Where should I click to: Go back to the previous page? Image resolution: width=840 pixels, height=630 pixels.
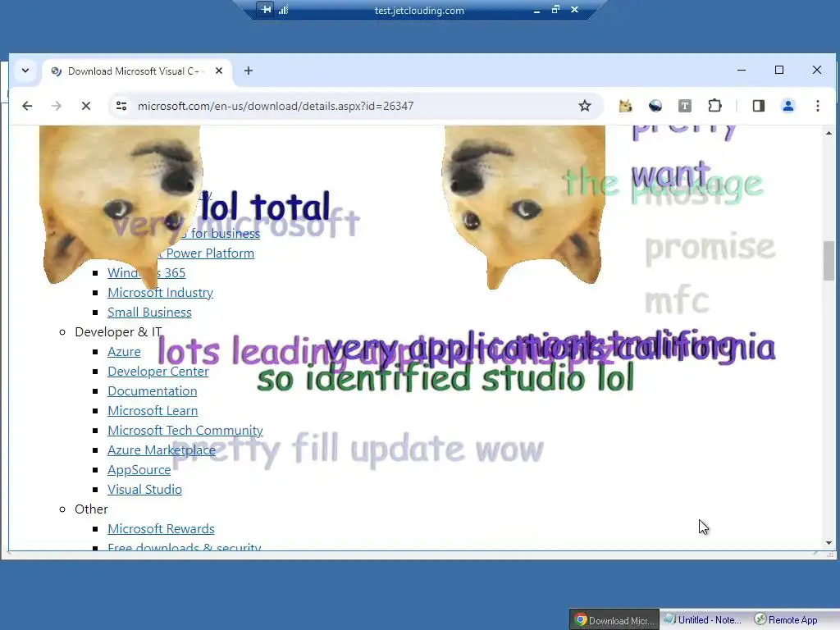[x=27, y=106]
